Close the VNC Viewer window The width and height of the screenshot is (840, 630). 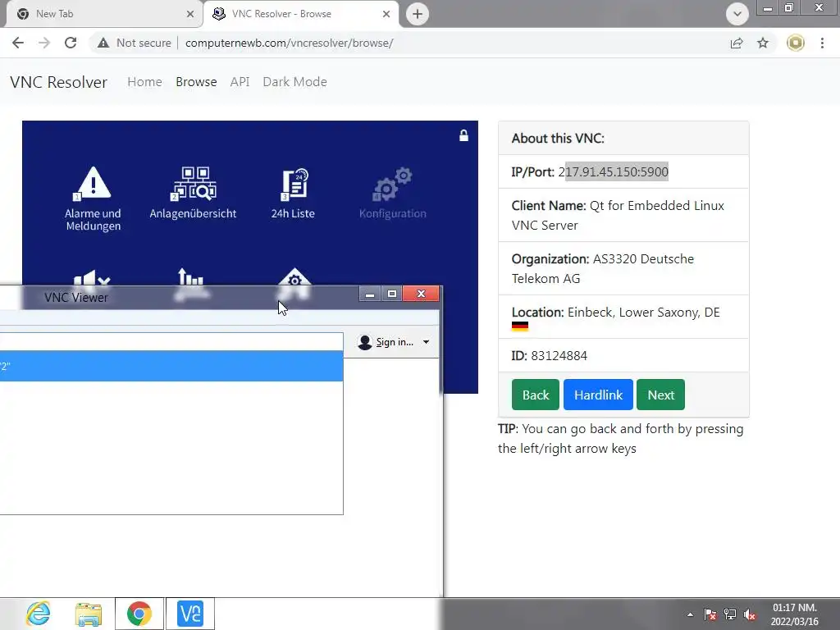pyautogui.click(x=421, y=294)
